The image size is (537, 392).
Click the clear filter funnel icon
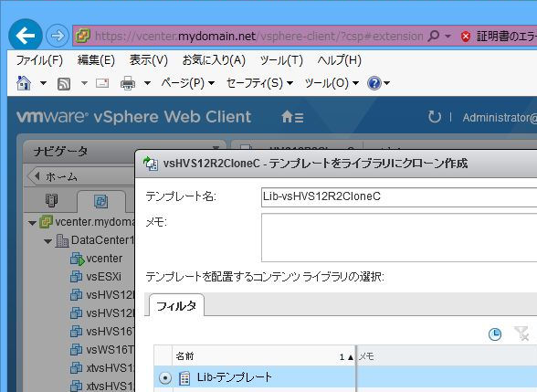(x=521, y=334)
